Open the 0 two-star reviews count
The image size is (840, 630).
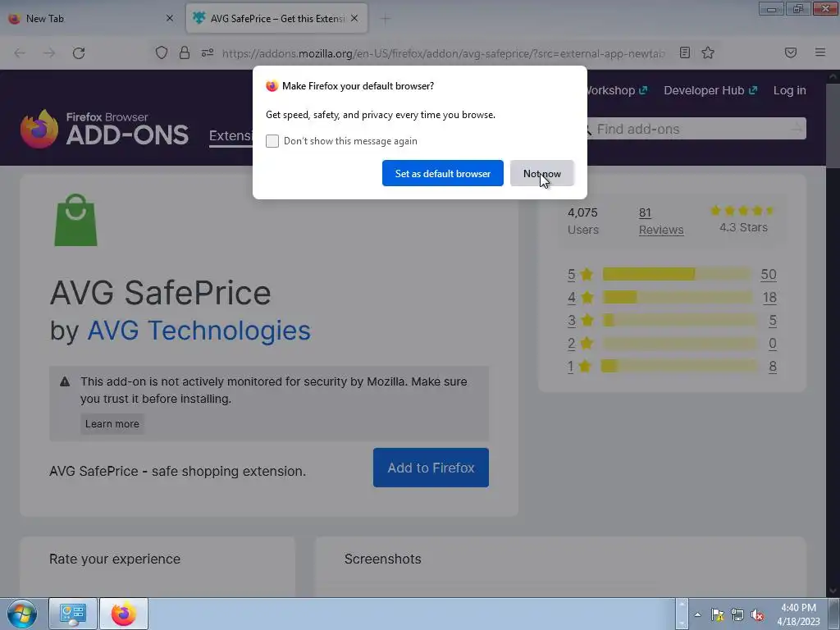point(773,344)
